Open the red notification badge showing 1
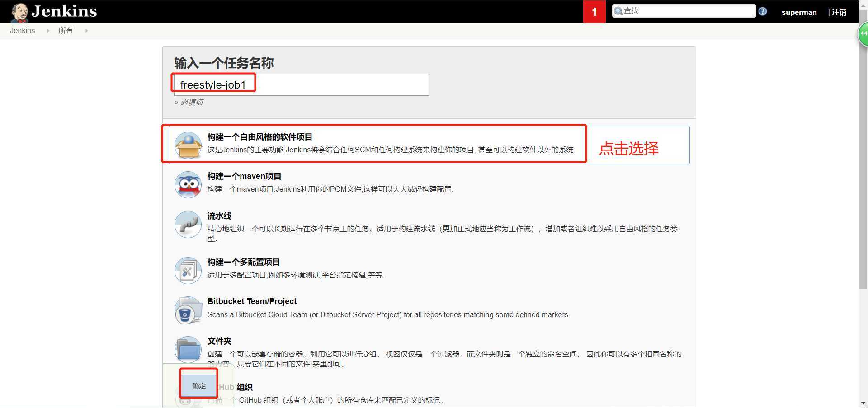The height and width of the screenshot is (408, 868). [594, 12]
